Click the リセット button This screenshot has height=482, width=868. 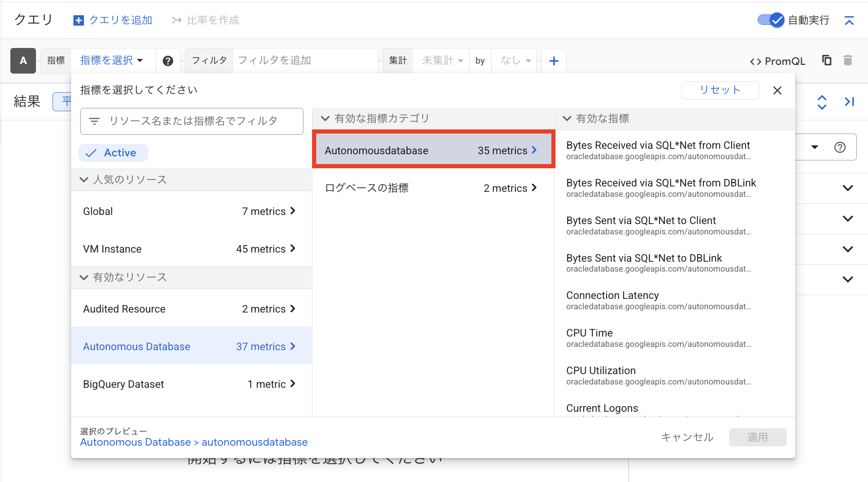[720, 90]
